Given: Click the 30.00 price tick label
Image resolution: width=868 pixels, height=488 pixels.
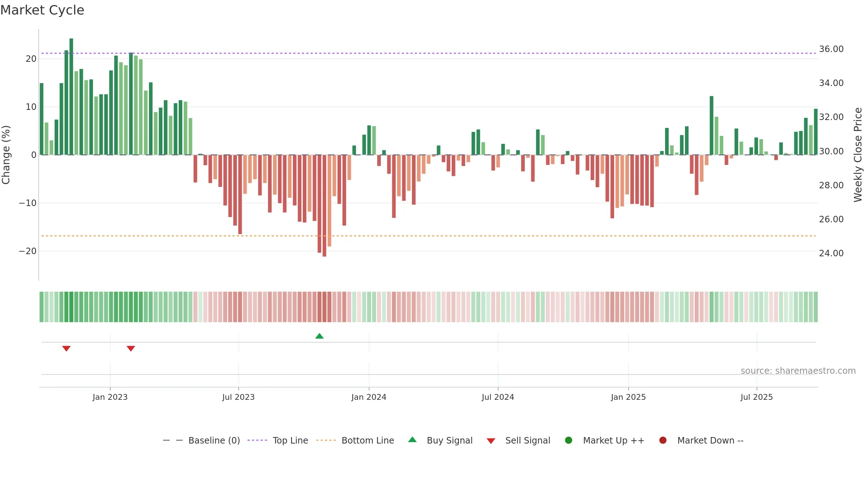Looking at the screenshot, I should click(831, 151).
